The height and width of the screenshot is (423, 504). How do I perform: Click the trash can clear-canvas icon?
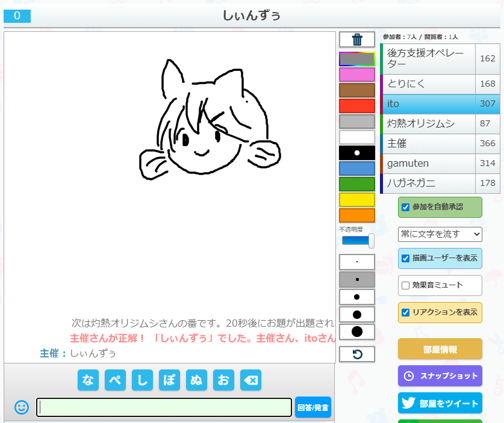pos(357,40)
